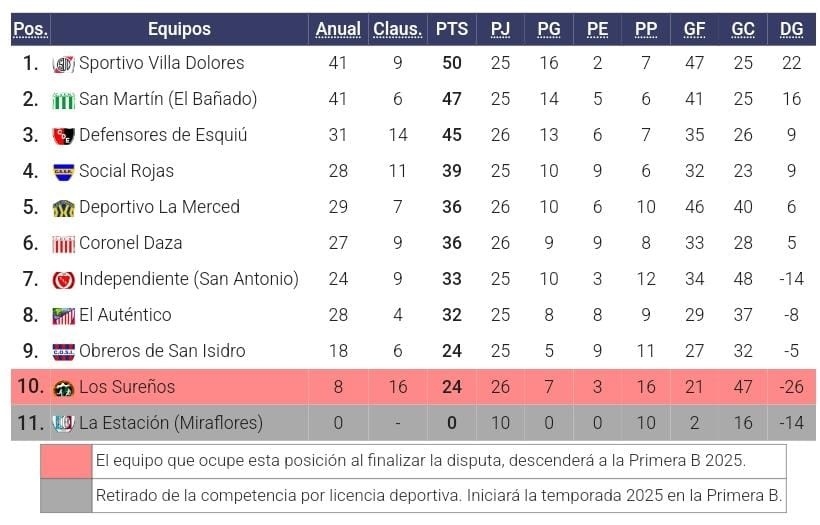Image resolution: width=820 pixels, height=525 pixels.
Task: Open the Sportivo Villa Dolores team name
Action: (162, 63)
